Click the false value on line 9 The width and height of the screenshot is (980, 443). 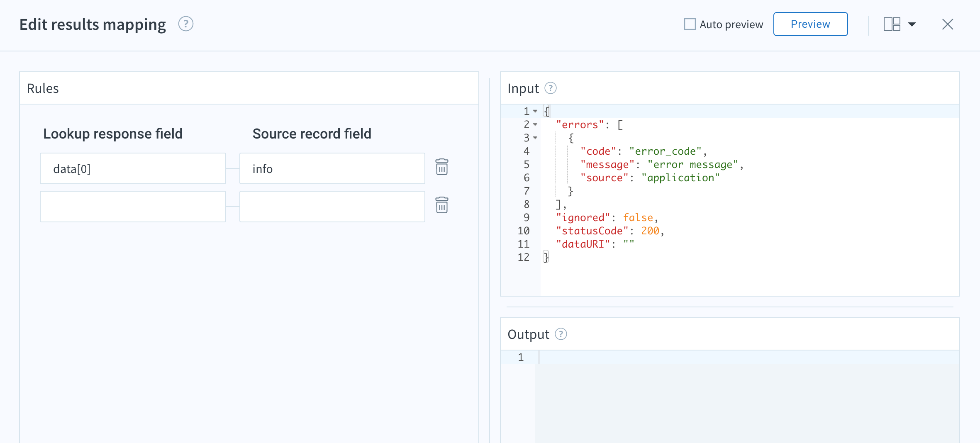(x=638, y=217)
